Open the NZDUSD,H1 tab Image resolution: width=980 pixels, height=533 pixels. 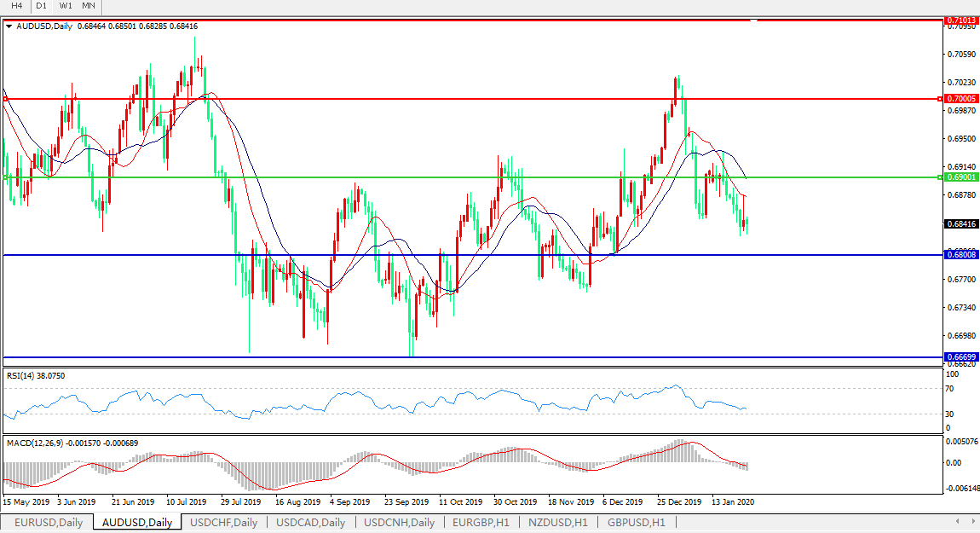(558, 522)
